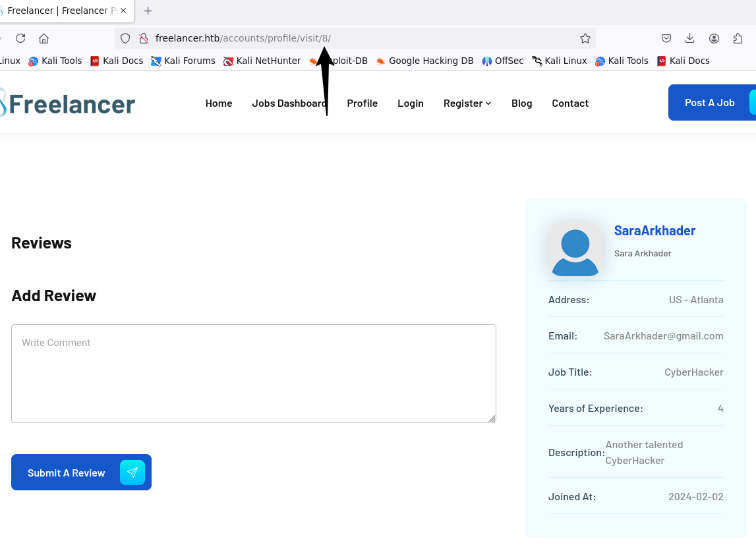
Task: Click the paper plane send icon
Action: (x=132, y=473)
